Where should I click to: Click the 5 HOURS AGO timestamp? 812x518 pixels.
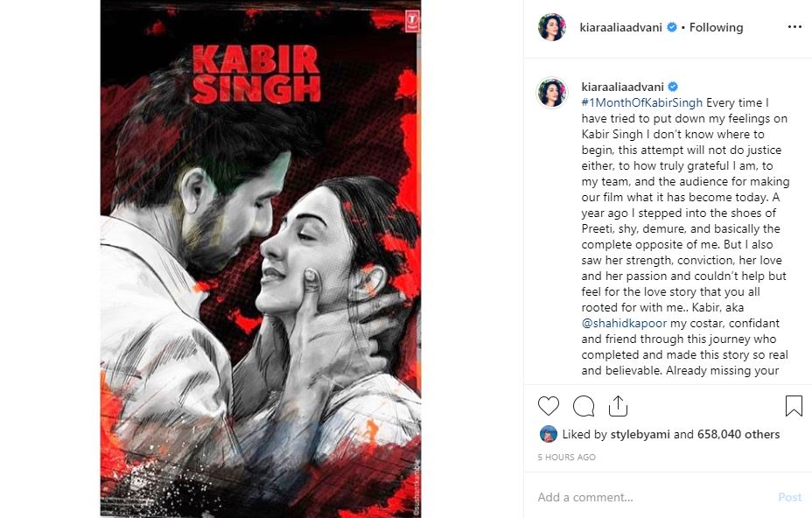[566, 457]
